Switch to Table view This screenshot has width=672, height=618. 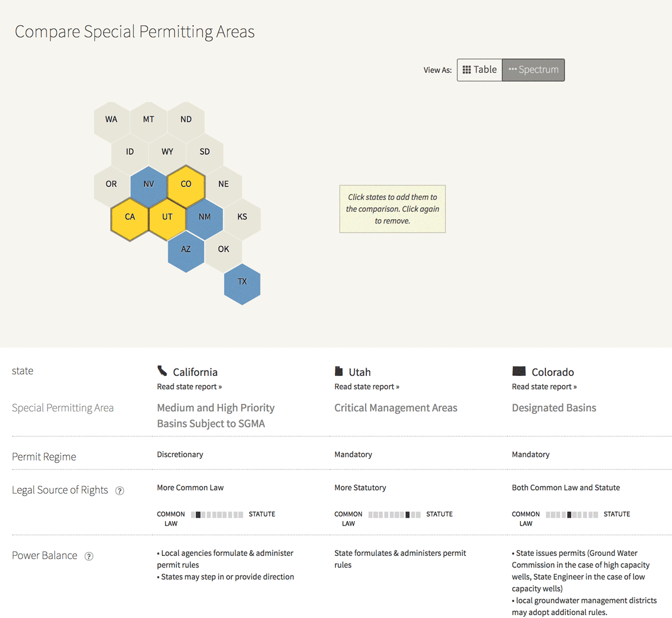[x=480, y=70]
